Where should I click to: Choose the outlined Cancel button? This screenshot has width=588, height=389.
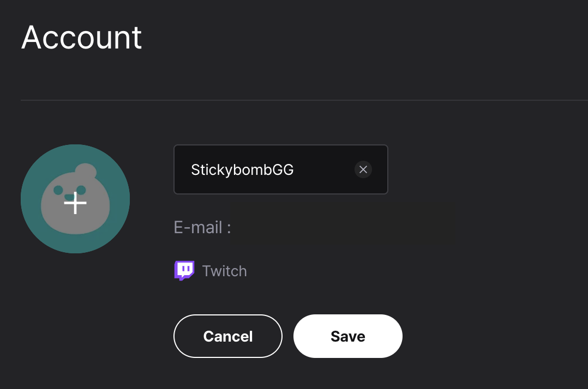tap(227, 336)
